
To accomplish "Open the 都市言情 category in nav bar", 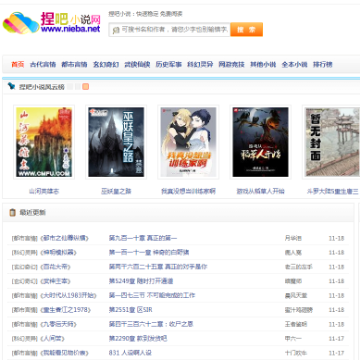I will pos(74,64).
